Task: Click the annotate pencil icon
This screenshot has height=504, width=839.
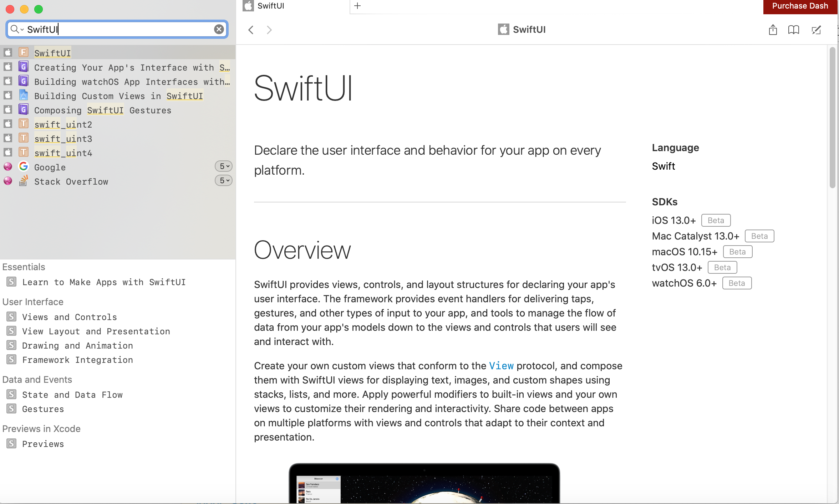Action: pyautogui.click(x=816, y=30)
